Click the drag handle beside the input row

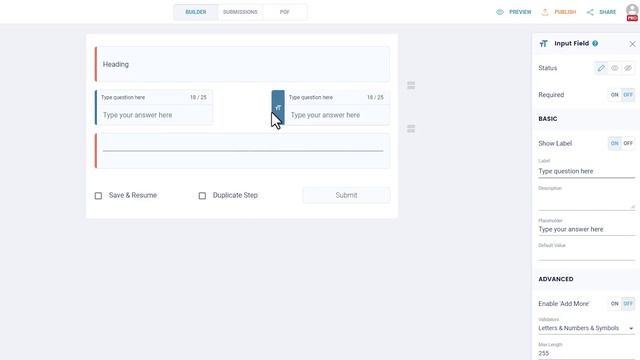pyautogui.click(x=411, y=129)
